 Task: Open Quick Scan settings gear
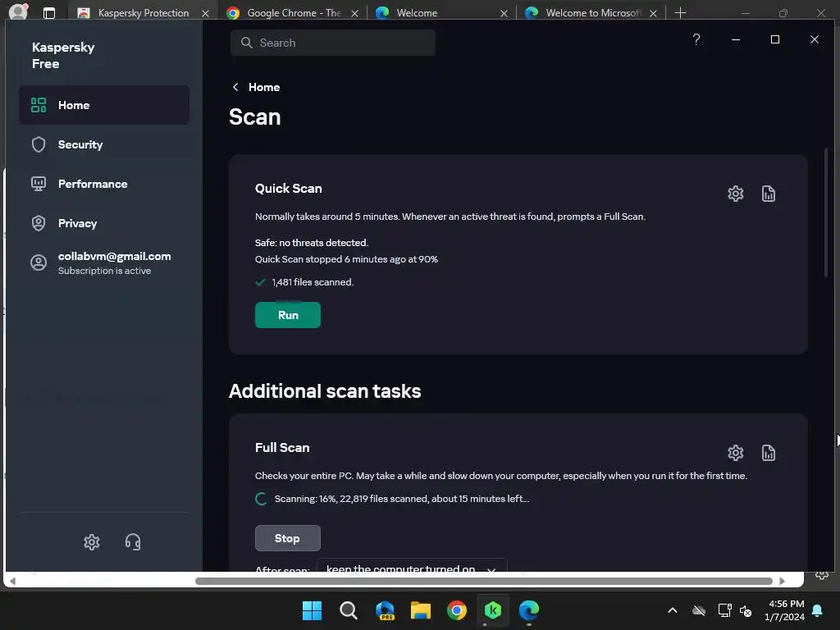[736, 194]
